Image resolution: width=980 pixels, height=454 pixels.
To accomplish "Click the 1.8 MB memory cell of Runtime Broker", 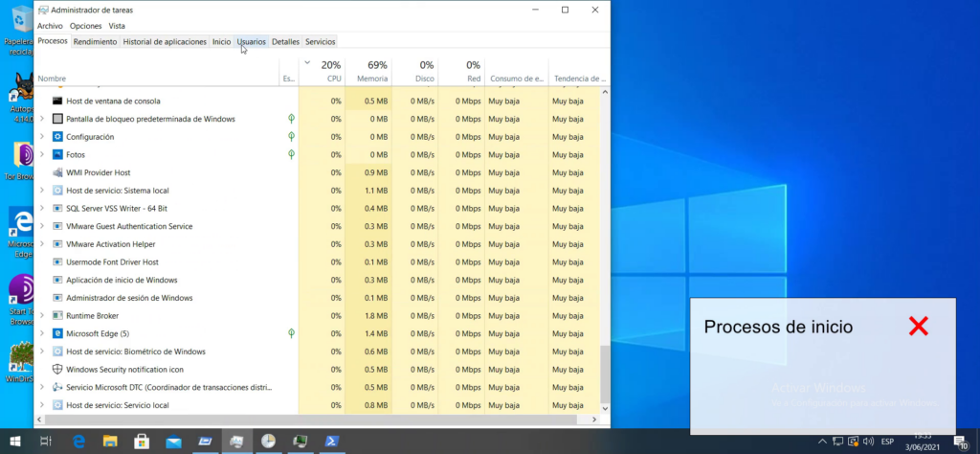I will (x=368, y=316).
